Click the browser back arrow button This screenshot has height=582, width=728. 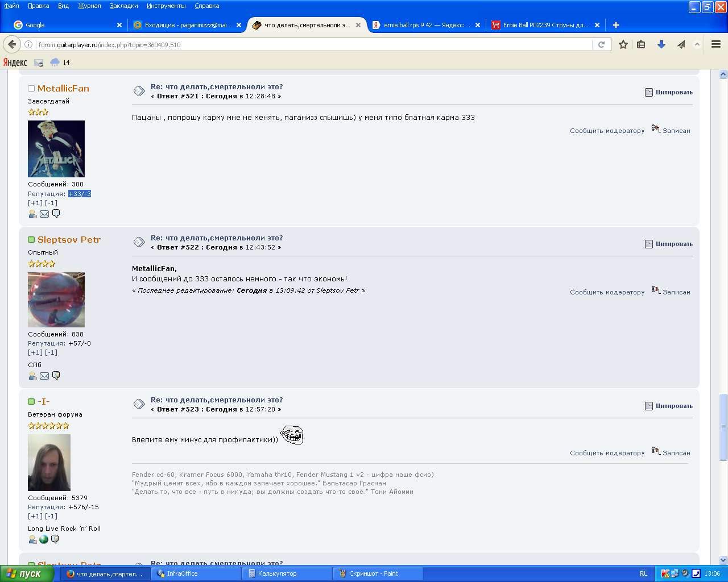[x=12, y=44]
